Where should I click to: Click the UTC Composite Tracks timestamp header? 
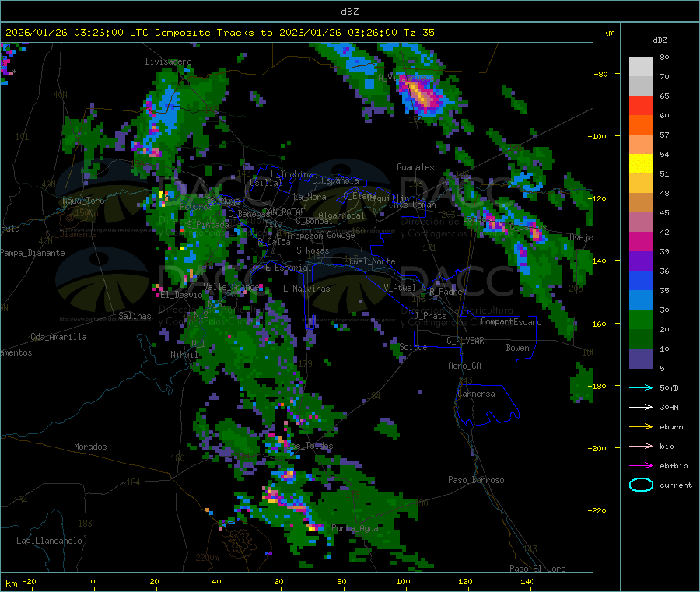[219, 33]
